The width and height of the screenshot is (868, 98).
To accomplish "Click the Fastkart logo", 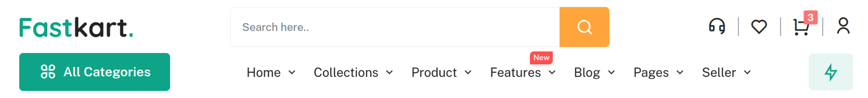I will [x=76, y=27].
